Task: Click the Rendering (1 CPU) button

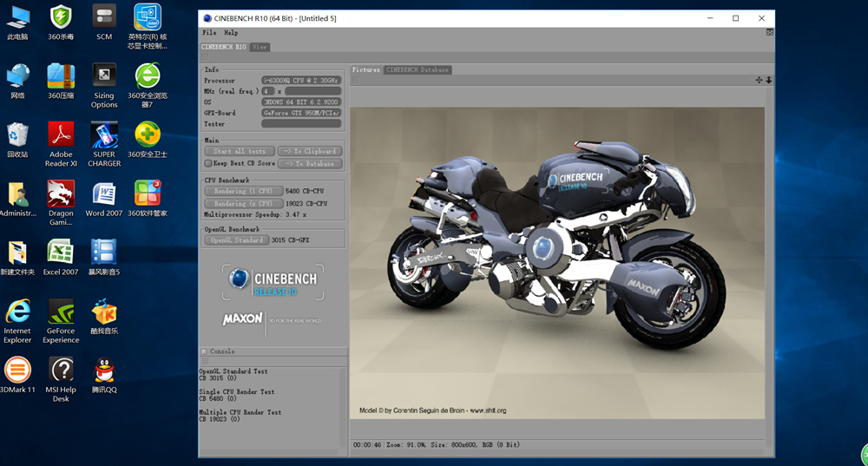Action: pyautogui.click(x=243, y=191)
